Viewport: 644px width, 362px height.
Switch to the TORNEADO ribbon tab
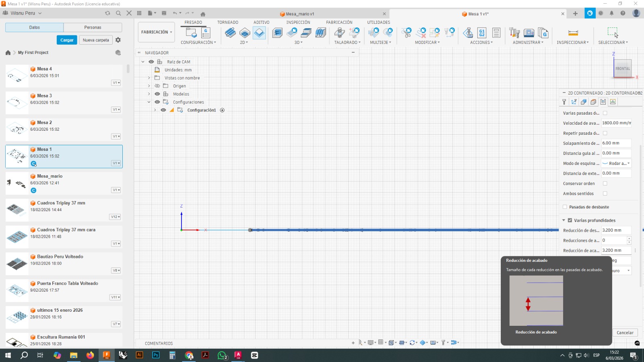(227, 22)
